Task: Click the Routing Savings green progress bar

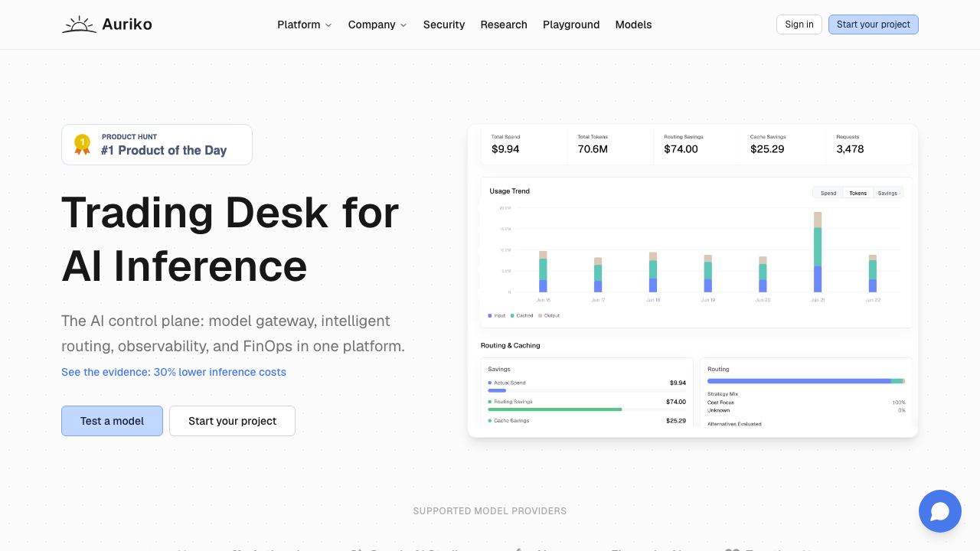Action: coord(555,409)
